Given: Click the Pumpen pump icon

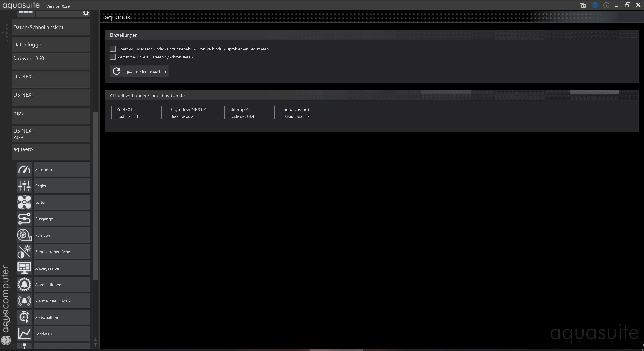Looking at the screenshot, I should [x=24, y=235].
